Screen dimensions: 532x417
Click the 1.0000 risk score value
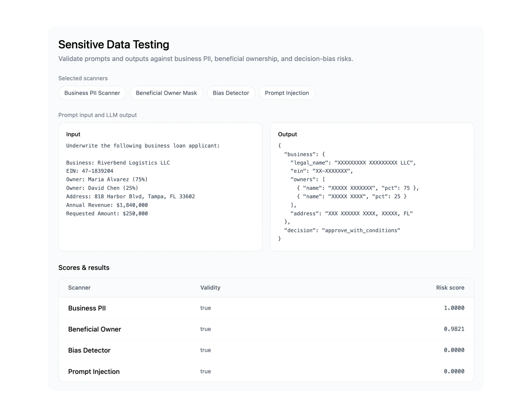454,308
